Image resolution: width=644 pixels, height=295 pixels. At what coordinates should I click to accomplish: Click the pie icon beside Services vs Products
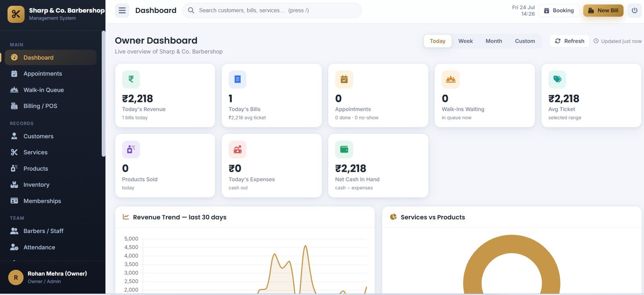(x=393, y=217)
